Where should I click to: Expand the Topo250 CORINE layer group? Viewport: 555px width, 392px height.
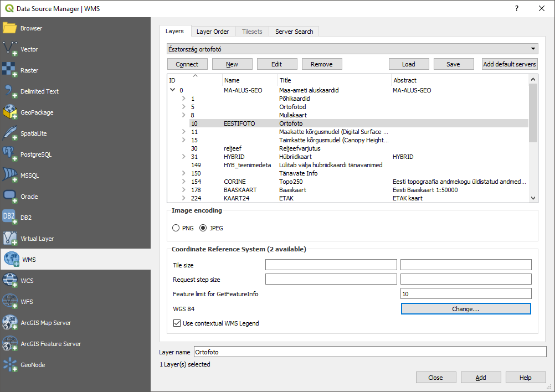tap(183, 182)
